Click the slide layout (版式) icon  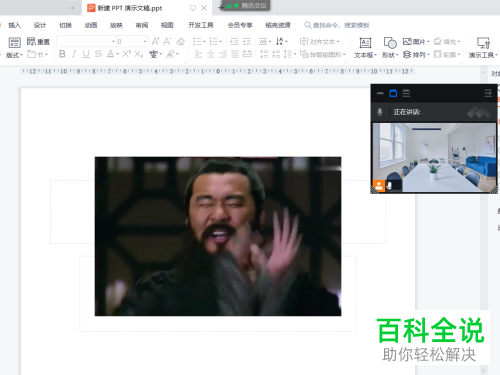pyautogui.click(x=14, y=43)
